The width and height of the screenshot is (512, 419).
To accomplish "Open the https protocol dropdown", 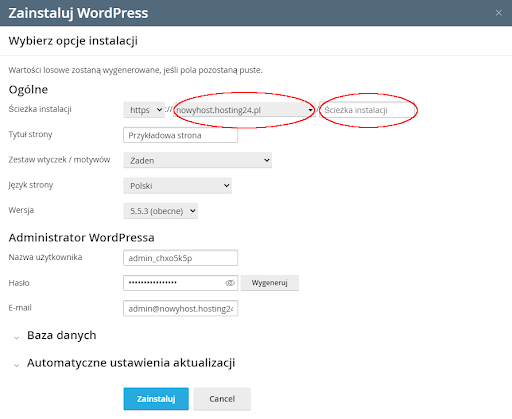I will pyautogui.click(x=144, y=110).
